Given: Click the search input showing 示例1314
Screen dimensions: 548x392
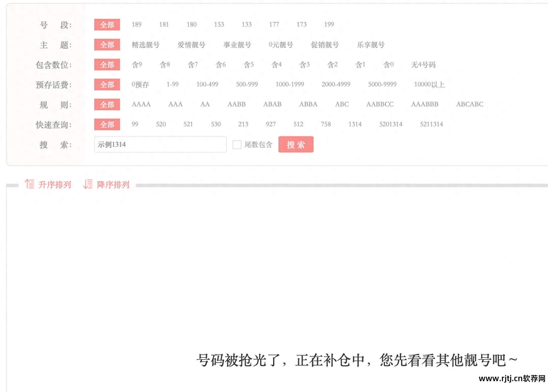Looking at the screenshot, I should pyautogui.click(x=160, y=144).
